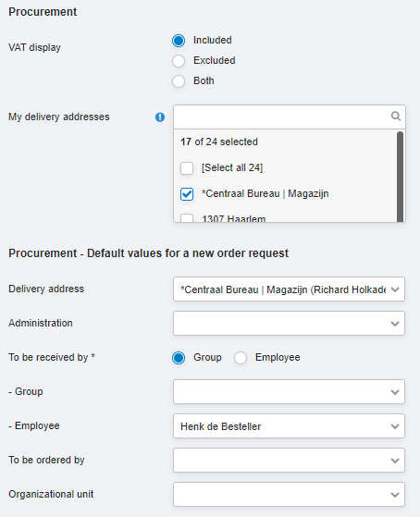Screen dimensions: 420x517
Task: Open the Delivery address dropdown
Action: click(x=289, y=289)
